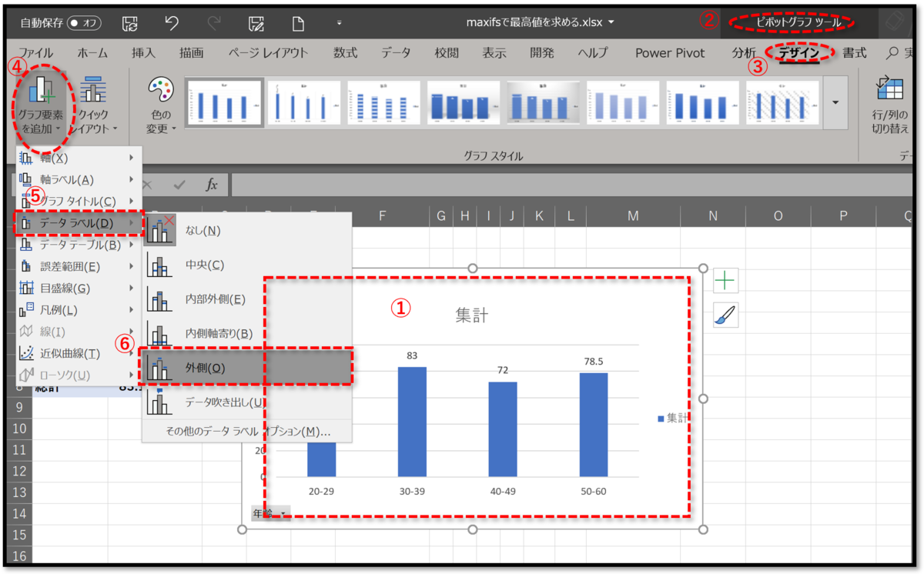
Task: Click the Redo arrow icon
Action: point(214,23)
